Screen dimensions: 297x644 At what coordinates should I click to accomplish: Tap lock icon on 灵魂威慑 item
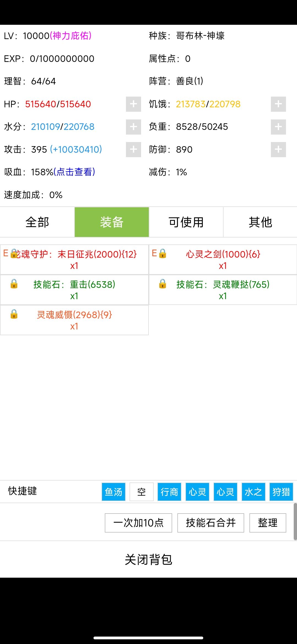(x=14, y=314)
